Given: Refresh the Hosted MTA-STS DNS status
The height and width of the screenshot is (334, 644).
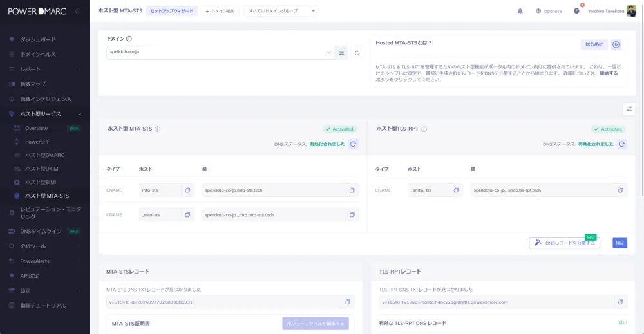Looking at the screenshot, I should pos(353,144).
